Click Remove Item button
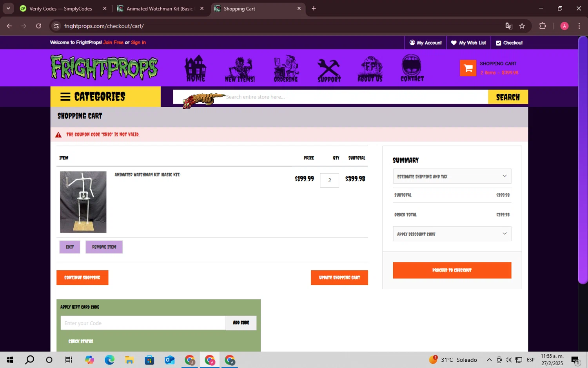Viewport: 588px width, 368px height. coord(104,247)
